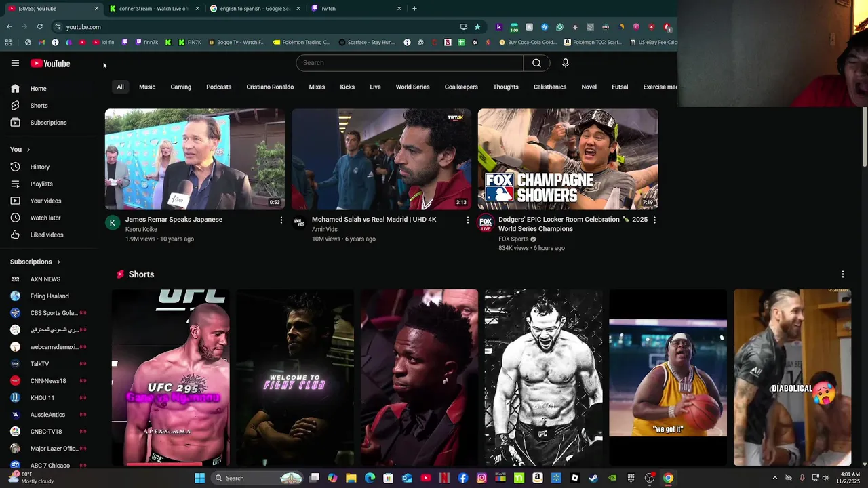Expand the You section

20,149
